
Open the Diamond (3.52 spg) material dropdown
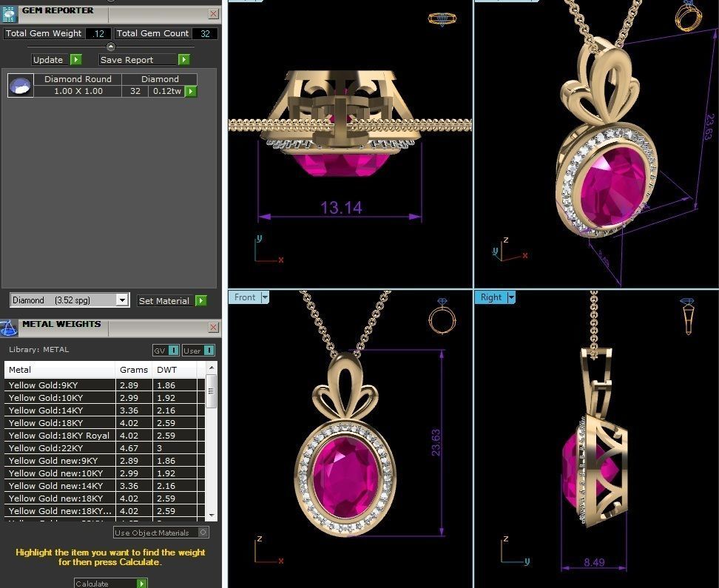pos(122,300)
